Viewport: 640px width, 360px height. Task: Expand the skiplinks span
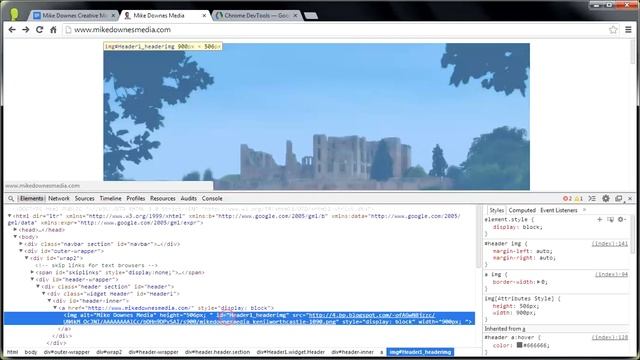(33, 272)
